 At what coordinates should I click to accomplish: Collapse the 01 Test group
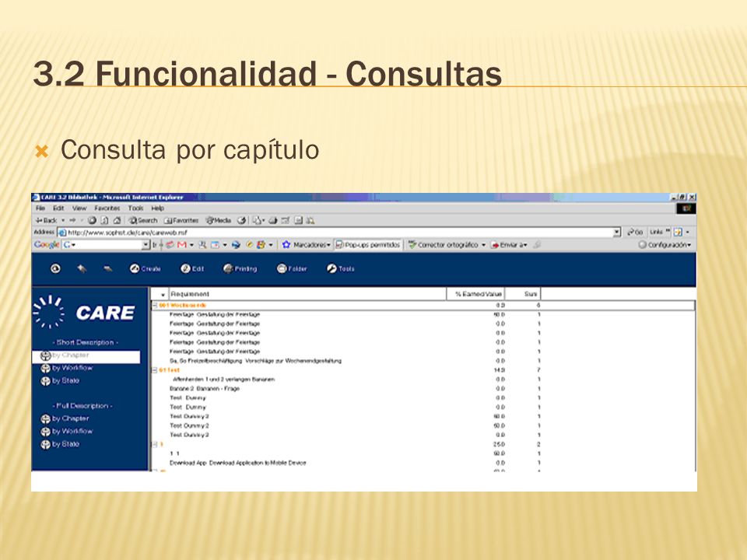click(x=154, y=370)
